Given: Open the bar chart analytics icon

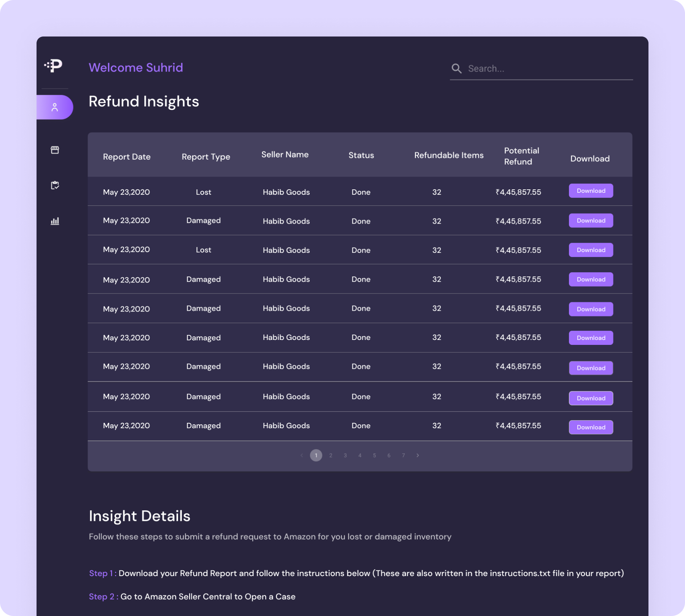Looking at the screenshot, I should [x=55, y=221].
